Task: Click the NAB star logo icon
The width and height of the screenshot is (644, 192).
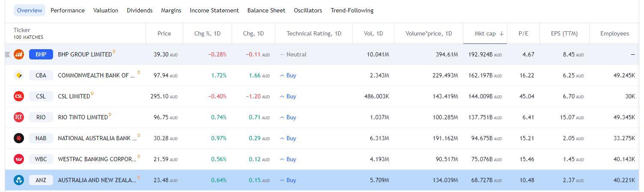Action: pyautogui.click(x=19, y=138)
